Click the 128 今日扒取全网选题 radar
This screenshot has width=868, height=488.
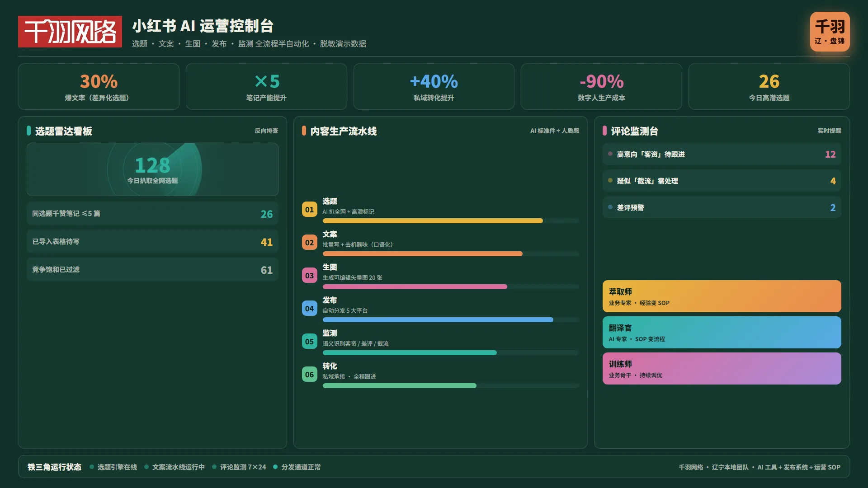(152, 169)
